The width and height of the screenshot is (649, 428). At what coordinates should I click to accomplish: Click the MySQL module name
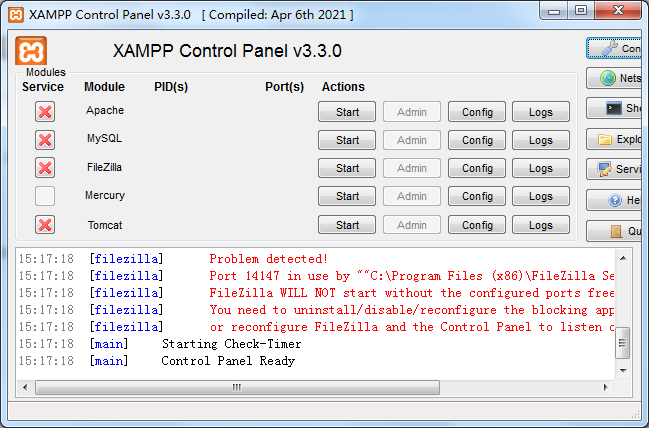click(x=104, y=138)
